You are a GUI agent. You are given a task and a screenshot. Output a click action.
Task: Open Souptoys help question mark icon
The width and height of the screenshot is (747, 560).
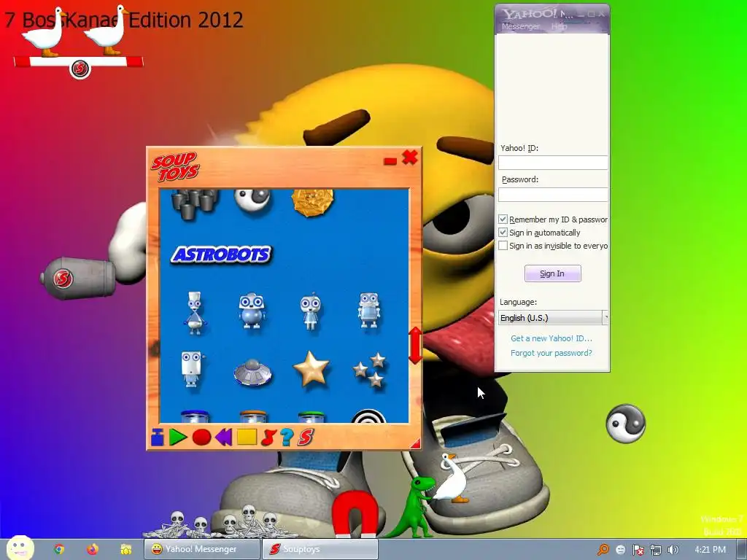(286, 437)
